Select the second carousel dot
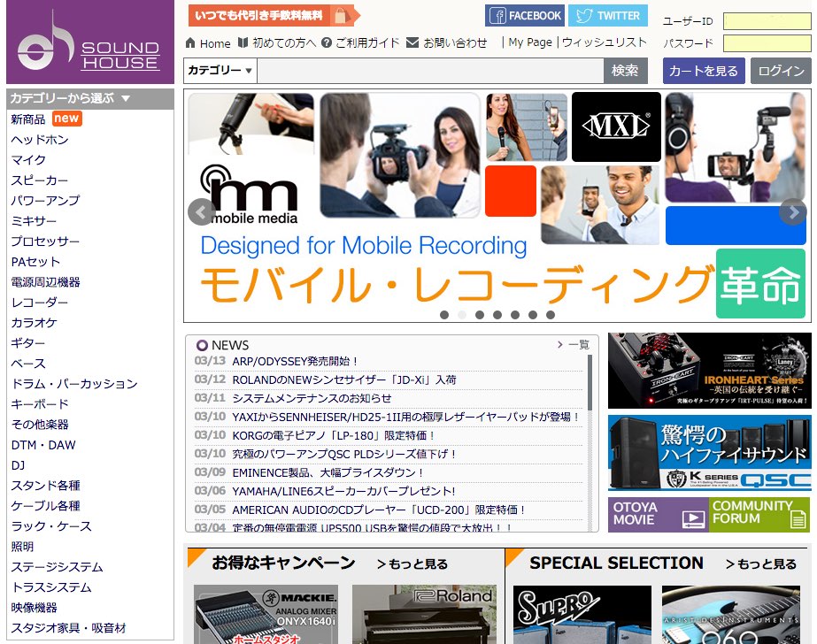 point(462,314)
